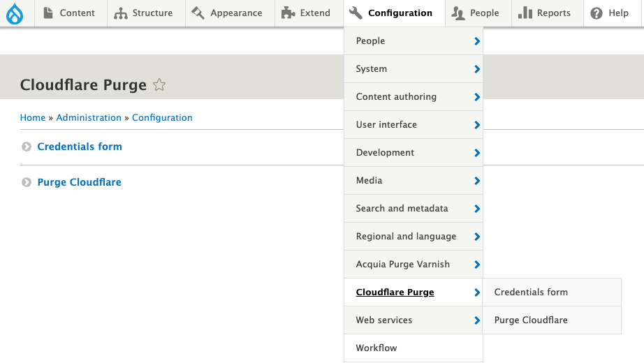This screenshot has height=363, width=644.
Task: Expand Acquia Purge Varnish submenu arrow
Action: [477, 265]
